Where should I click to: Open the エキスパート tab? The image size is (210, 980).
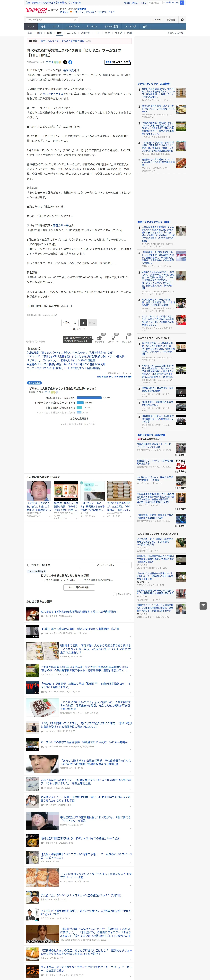(x=72, y=27)
